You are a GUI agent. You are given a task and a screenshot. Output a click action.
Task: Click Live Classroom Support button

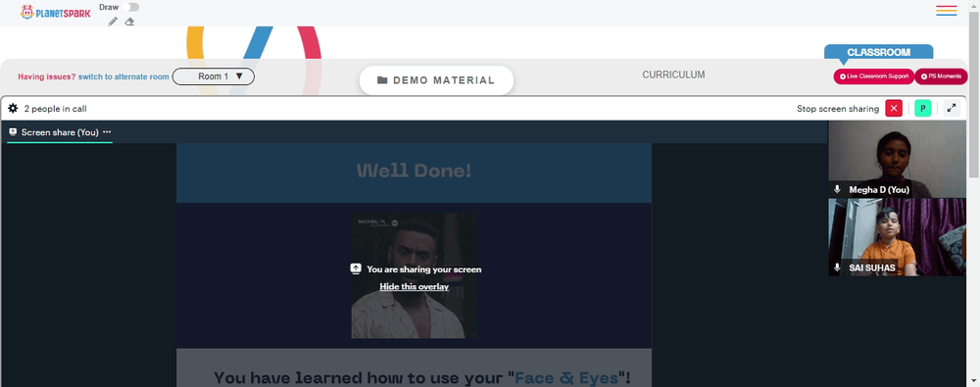click(874, 76)
